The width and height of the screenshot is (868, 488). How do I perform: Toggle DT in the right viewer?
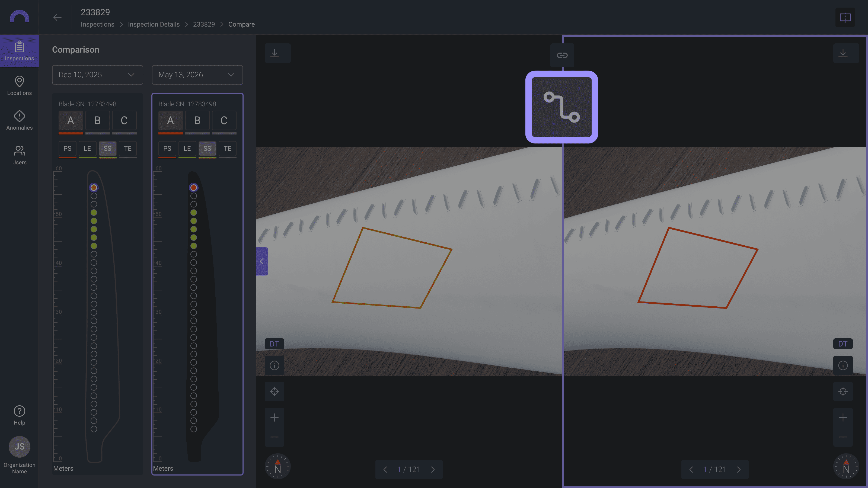coord(843,344)
